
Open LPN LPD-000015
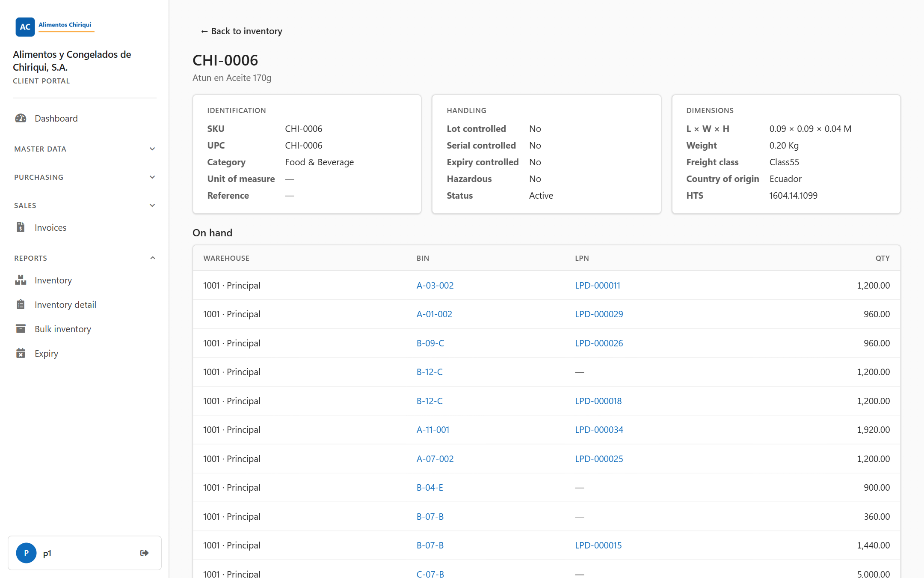point(598,545)
